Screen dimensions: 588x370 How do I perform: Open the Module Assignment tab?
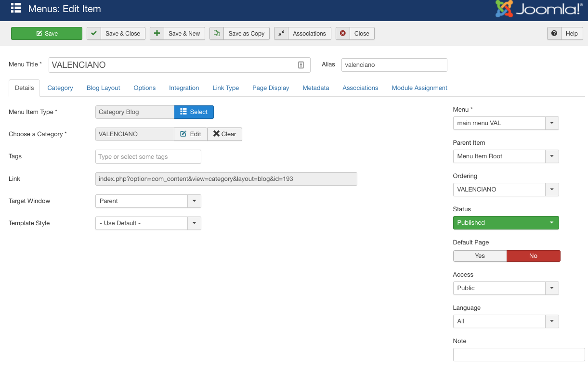pos(419,88)
